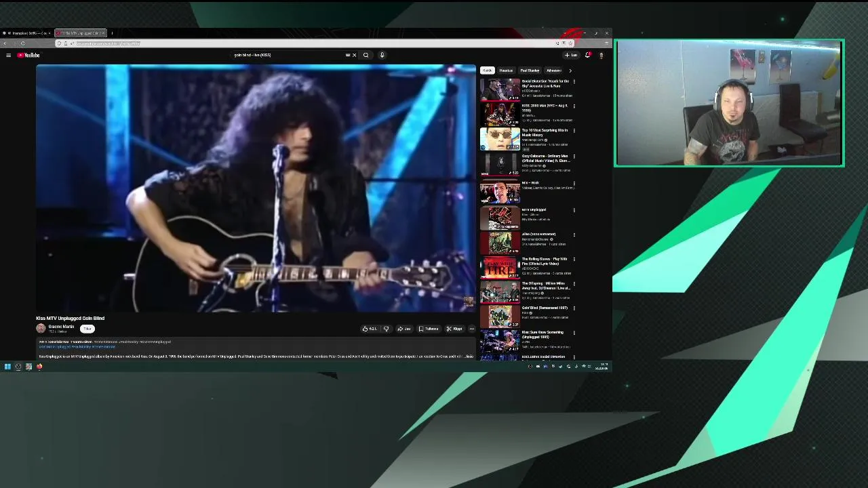Open Top 10 Most Surprising Hits thumbnail
868x488 pixels.
(x=500, y=139)
